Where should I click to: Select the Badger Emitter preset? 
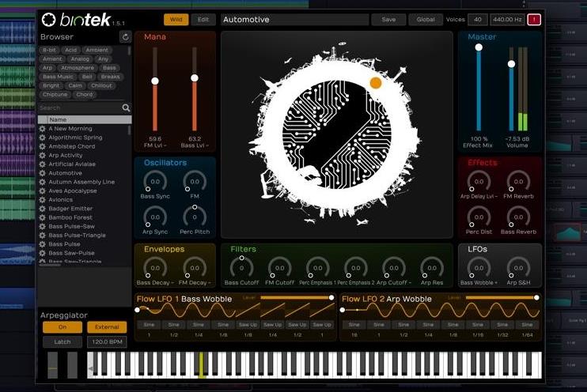click(70, 209)
